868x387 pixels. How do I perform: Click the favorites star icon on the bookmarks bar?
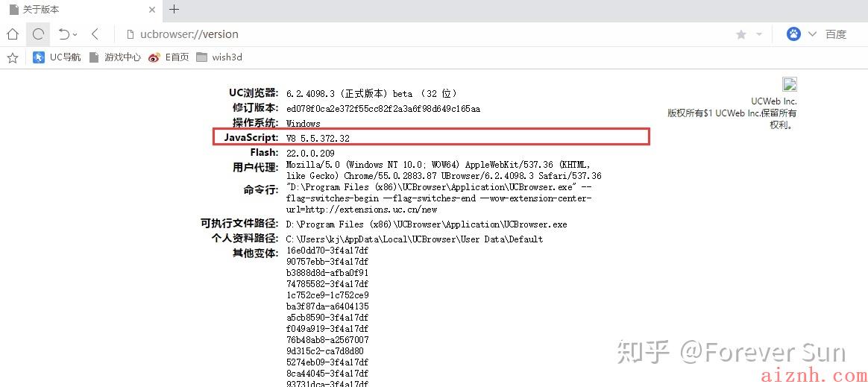(x=13, y=57)
